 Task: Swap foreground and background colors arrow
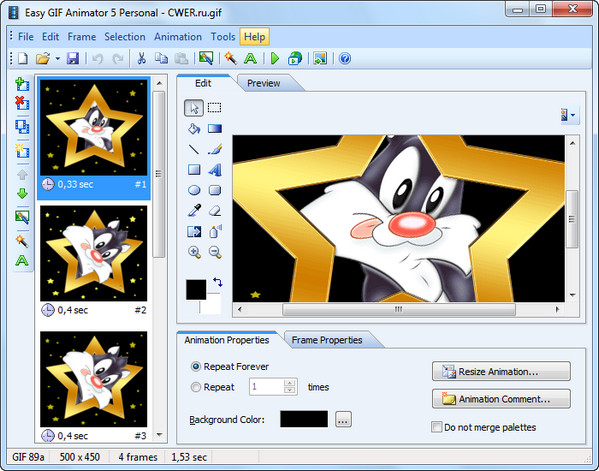(218, 282)
